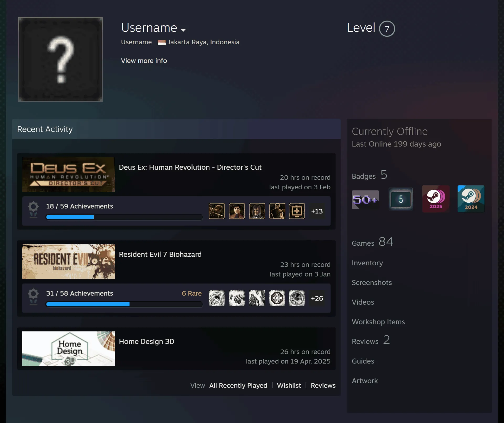Show +26 more Resident Evil 7 achievements
Viewport: 504px width, 423px height.
click(317, 298)
